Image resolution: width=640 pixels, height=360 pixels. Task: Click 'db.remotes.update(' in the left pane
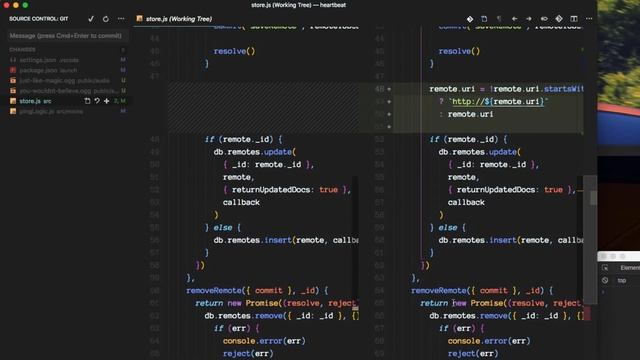click(x=255, y=152)
